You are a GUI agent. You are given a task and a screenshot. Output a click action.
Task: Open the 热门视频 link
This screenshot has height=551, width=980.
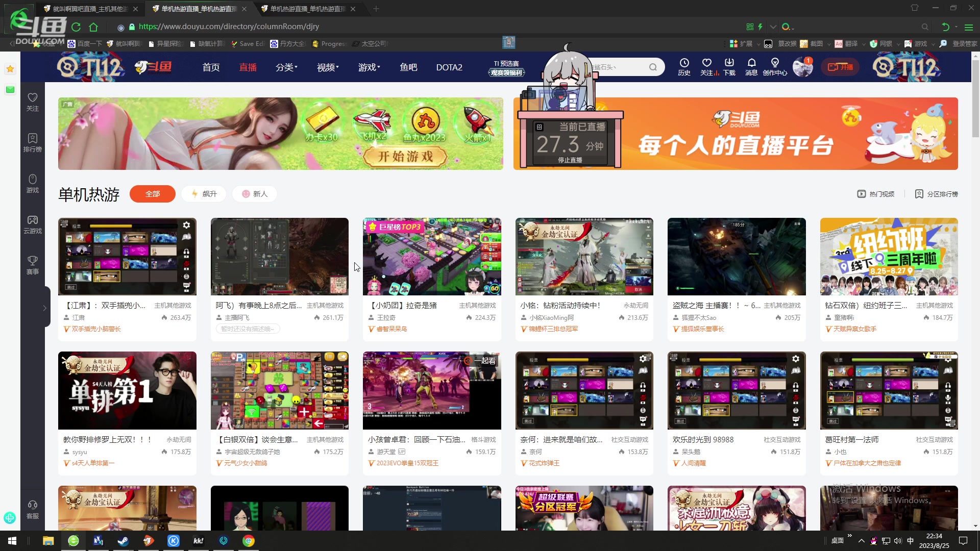pyautogui.click(x=876, y=194)
